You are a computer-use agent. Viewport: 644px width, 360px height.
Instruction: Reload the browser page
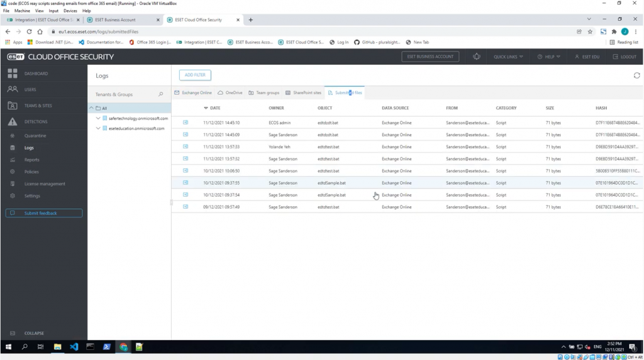[x=29, y=31]
